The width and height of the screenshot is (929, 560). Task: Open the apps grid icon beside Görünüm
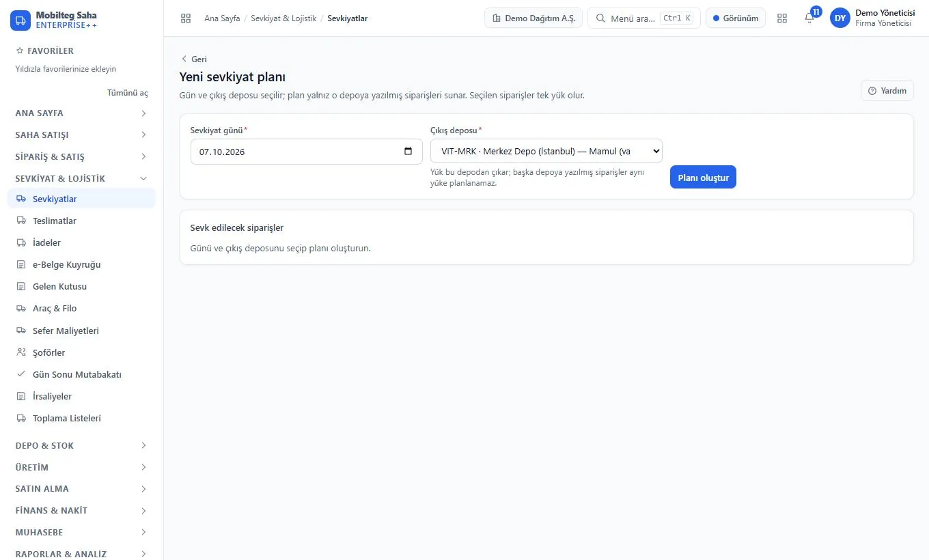tap(782, 18)
